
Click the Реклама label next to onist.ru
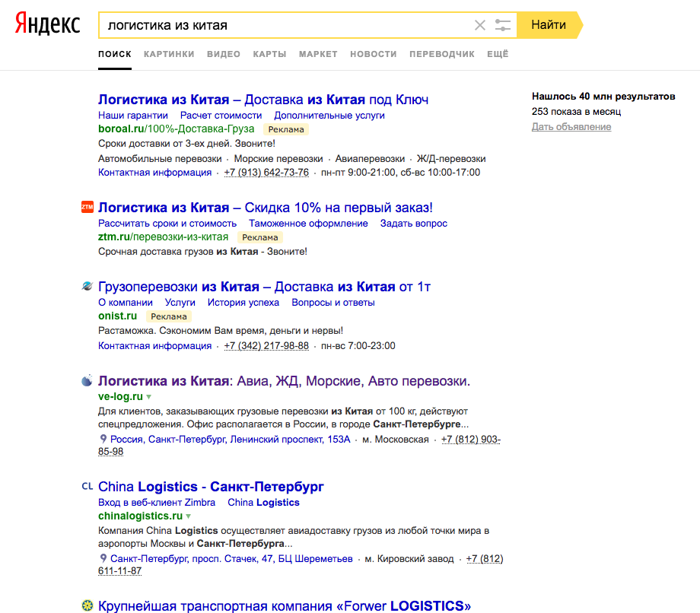pos(169,316)
